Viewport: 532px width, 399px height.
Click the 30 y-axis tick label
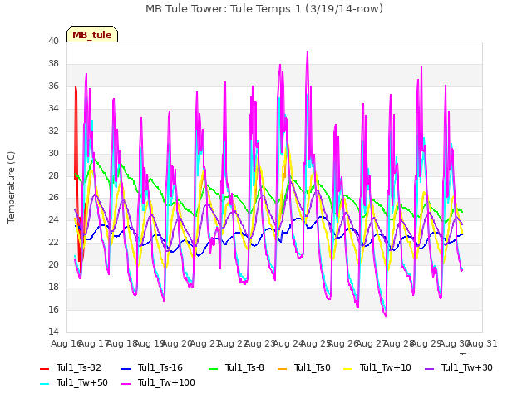click(53, 153)
